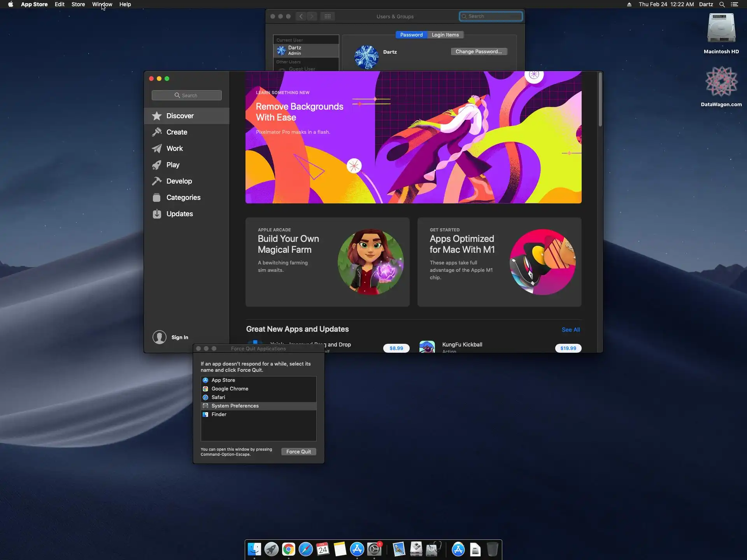
Task: Click the App Store vertical scrollbar
Action: point(600,100)
